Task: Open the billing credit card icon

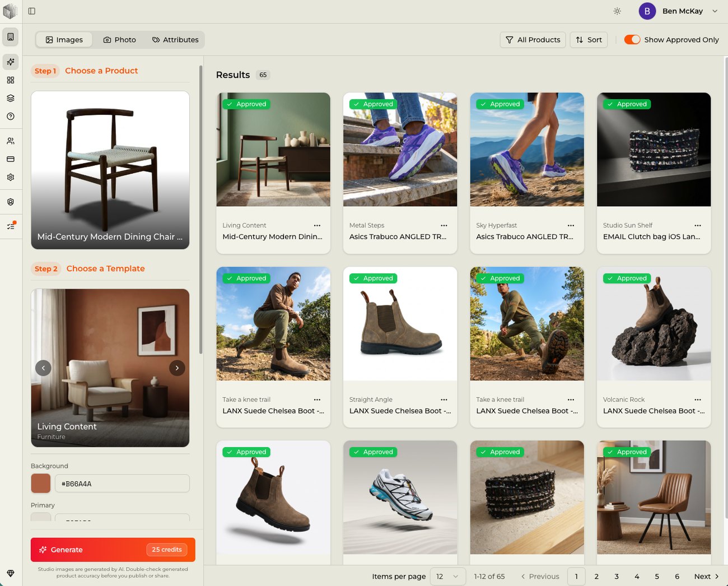Action: pyautogui.click(x=11, y=159)
